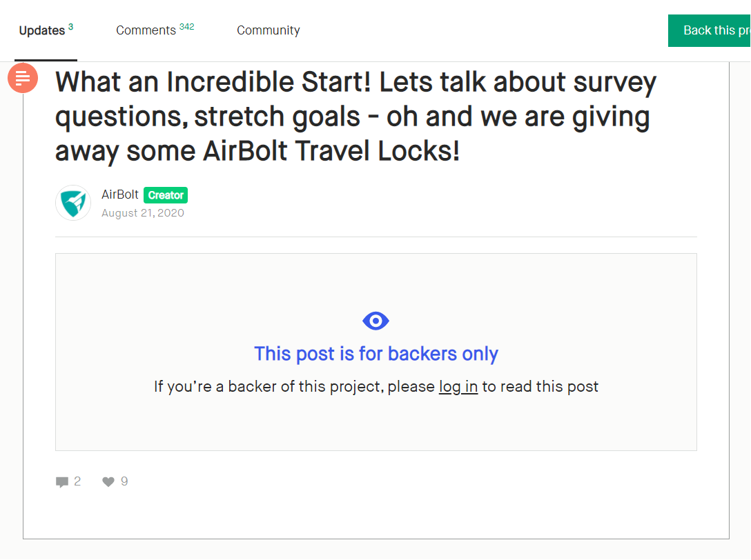Screen dimensions: 751x560
Task: Click the August 21, 2020 date
Action: point(143,213)
